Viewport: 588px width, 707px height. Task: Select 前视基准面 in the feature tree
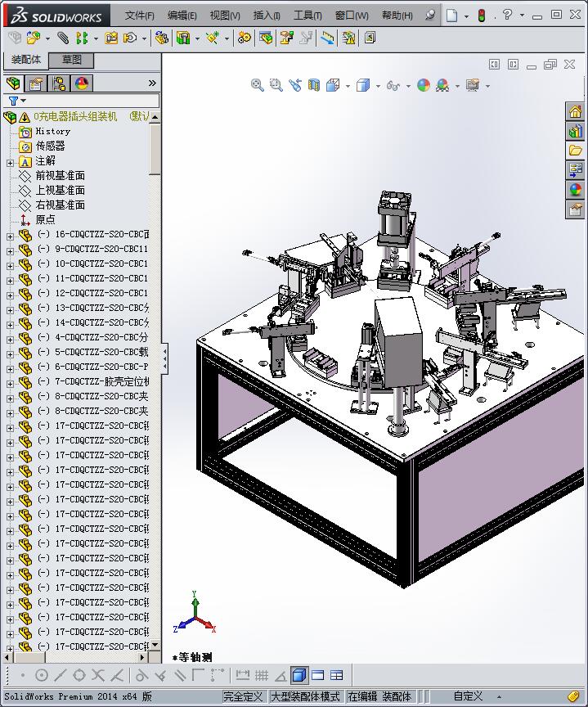[x=60, y=175]
